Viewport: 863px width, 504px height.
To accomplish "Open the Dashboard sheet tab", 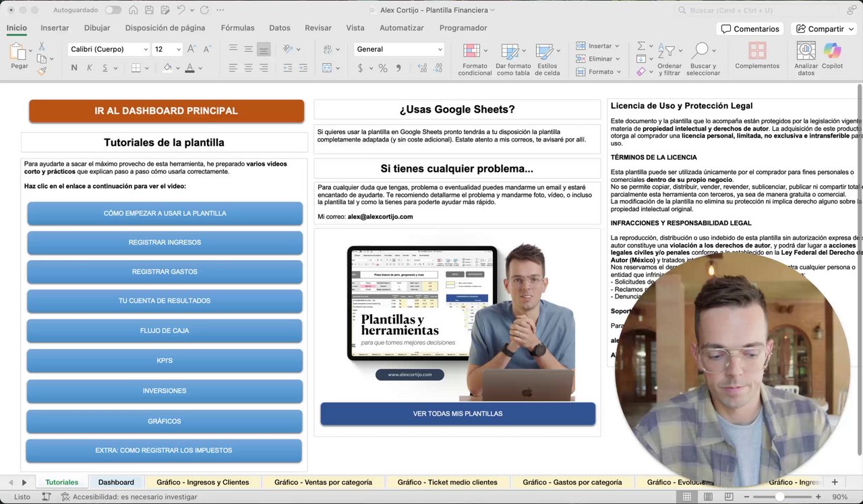I will coord(116,482).
